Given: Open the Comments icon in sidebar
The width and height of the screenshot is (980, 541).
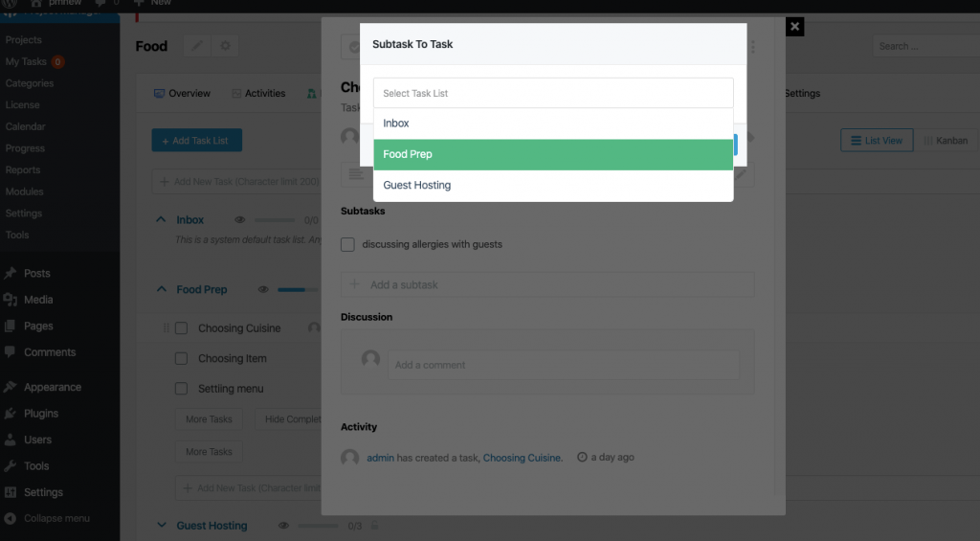Looking at the screenshot, I should 10,352.
